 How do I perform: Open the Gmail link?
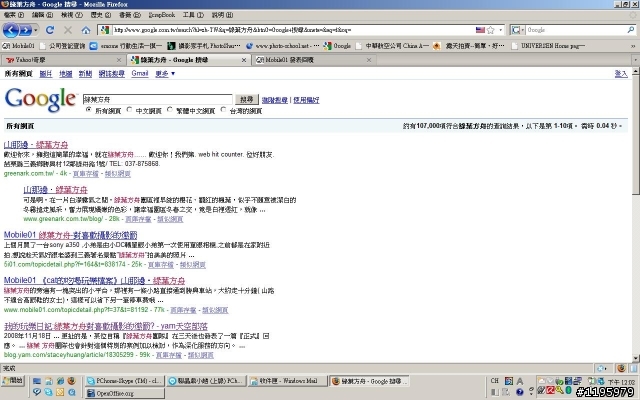[x=140, y=73]
